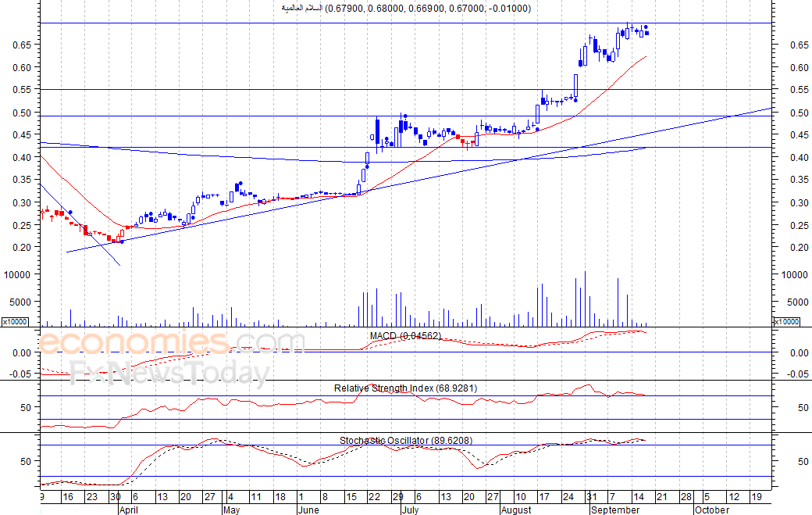Click date label 30 before April
Viewport: 812px width, 515px height.
click(115, 497)
